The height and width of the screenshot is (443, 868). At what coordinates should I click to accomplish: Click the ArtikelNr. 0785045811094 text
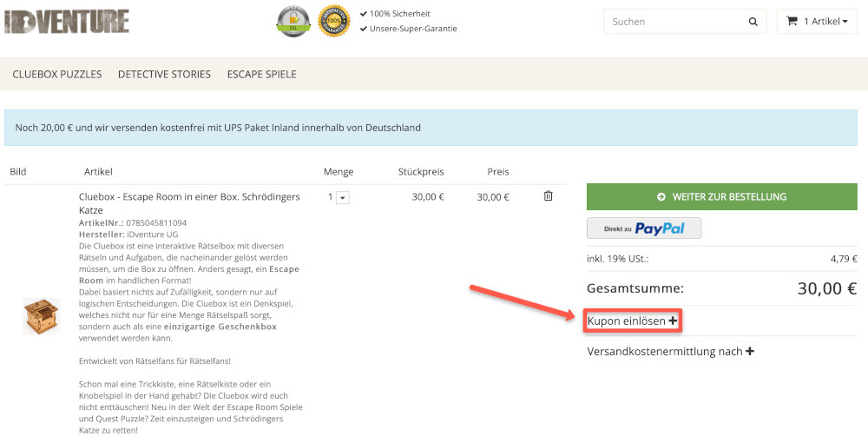[133, 223]
